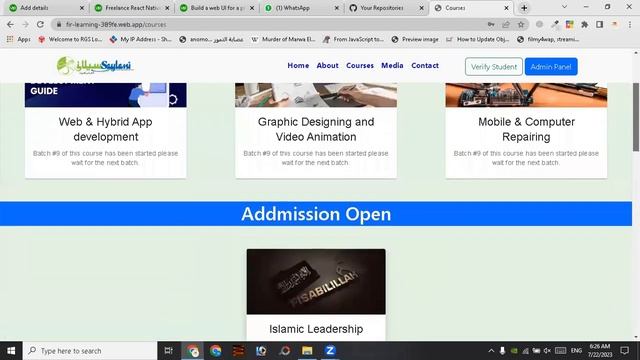The image size is (640, 360).
Task: Switch to the WhatsApp tab
Action: click(x=302, y=8)
